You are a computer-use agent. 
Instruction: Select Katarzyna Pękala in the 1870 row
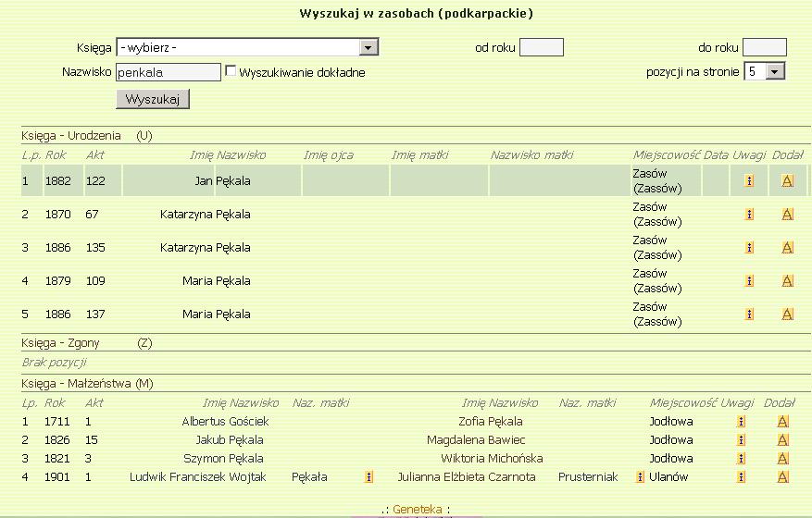tap(205, 214)
